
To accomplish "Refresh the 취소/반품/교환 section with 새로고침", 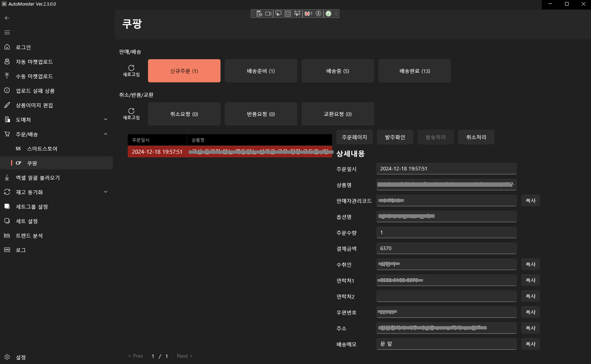I will [x=131, y=114].
